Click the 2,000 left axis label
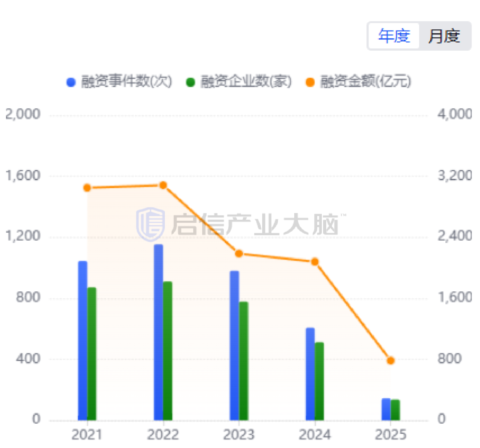This screenshot has width=480, height=448. click(x=23, y=114)
